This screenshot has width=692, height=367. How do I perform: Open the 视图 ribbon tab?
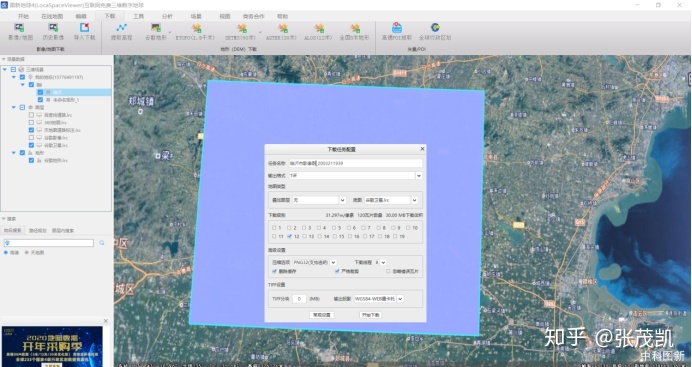[225, 16]
